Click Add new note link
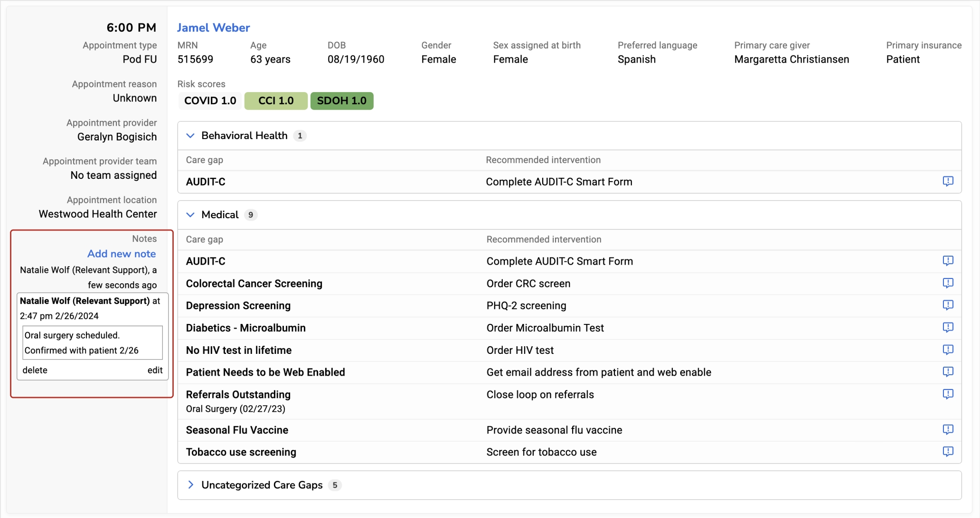 tap(122, 254)
